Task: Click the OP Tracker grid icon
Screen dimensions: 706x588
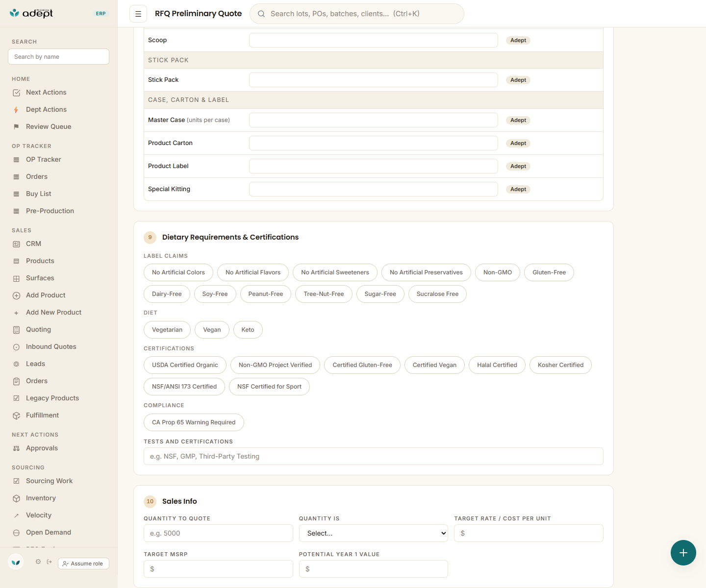Action: 16,160
